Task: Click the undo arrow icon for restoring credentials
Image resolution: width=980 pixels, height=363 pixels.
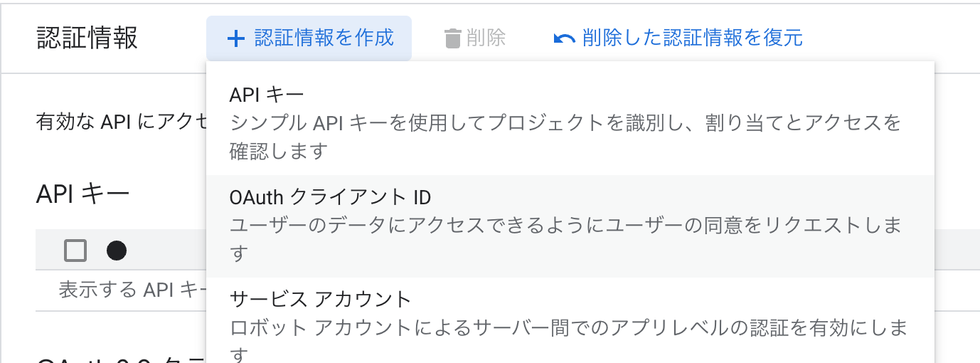Action: pos(564,38)
